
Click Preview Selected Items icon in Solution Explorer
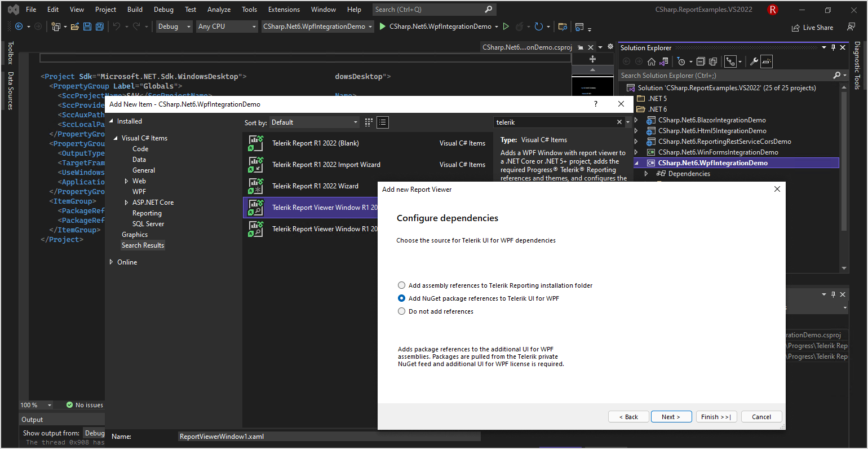pyautogui.click(x=766, y=61)
